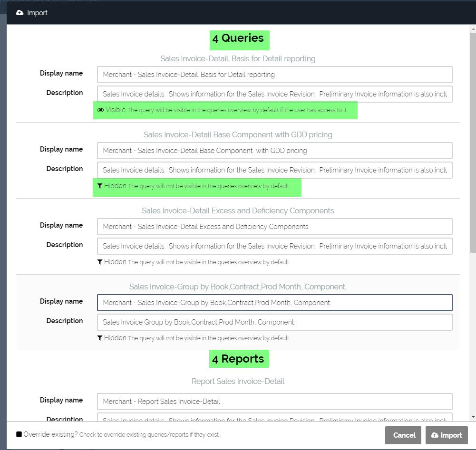Click the filter icon for Excess and Deficiency query
476x450 pixels.
100,262
